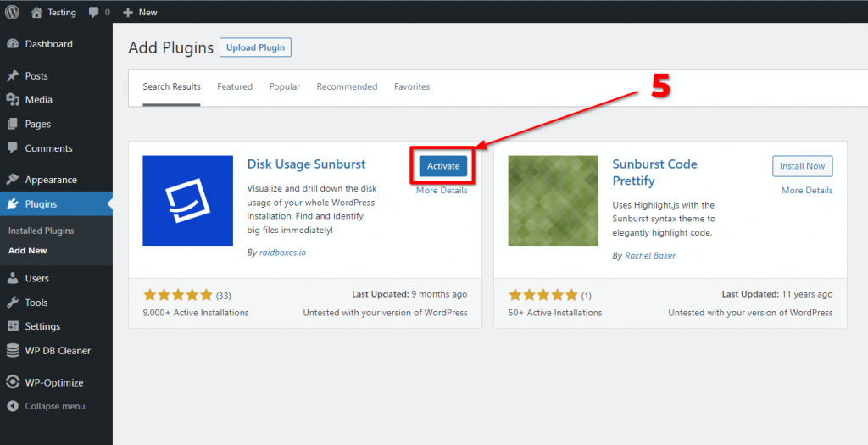
Task: Click the Appearance paintbrush icon
Action: [x=13, y=180]
